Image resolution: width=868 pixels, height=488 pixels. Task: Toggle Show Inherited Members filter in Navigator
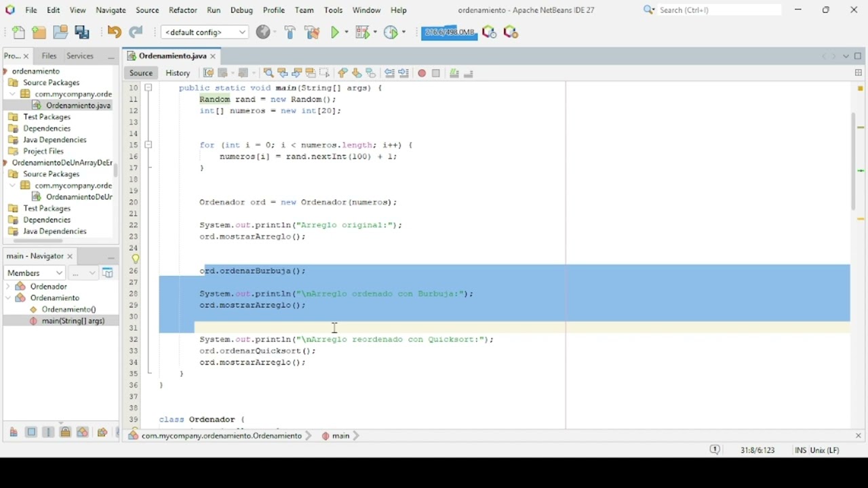click(14, 432)
